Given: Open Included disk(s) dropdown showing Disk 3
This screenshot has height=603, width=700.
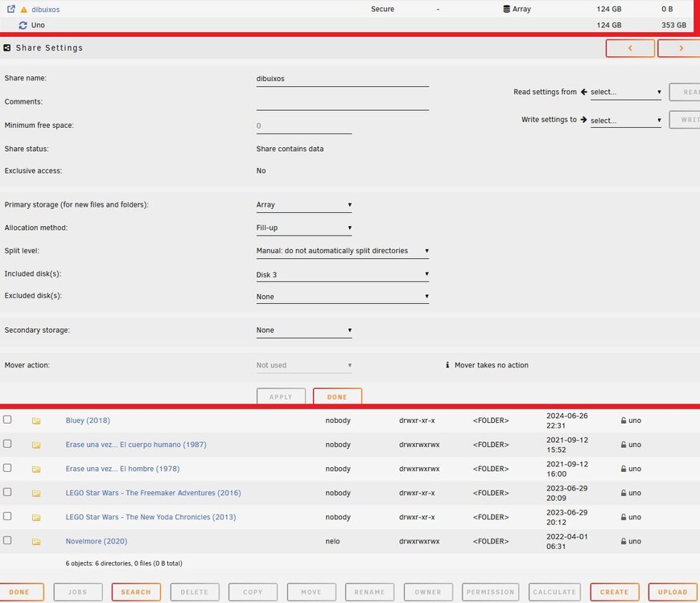Looking at the screenshot, I should click(343, 275).
